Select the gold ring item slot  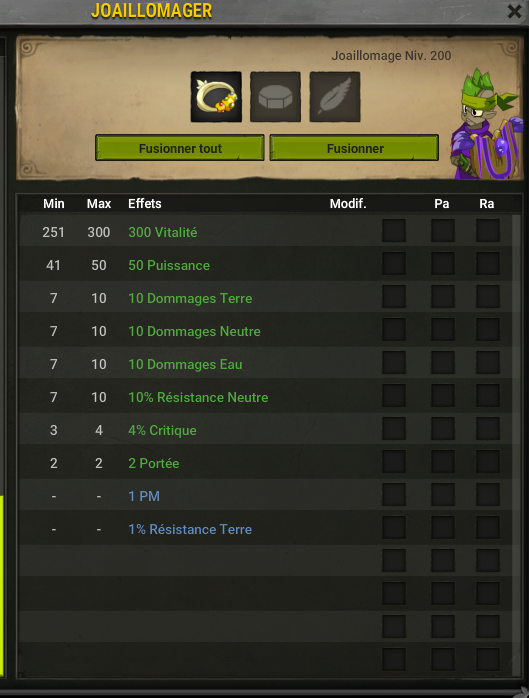coord(216,97)
